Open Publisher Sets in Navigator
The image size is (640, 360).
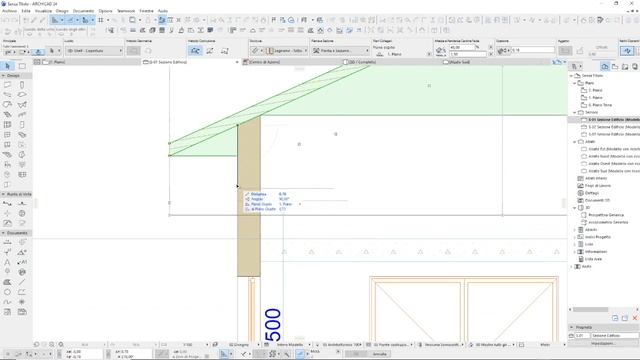[635, 66]
